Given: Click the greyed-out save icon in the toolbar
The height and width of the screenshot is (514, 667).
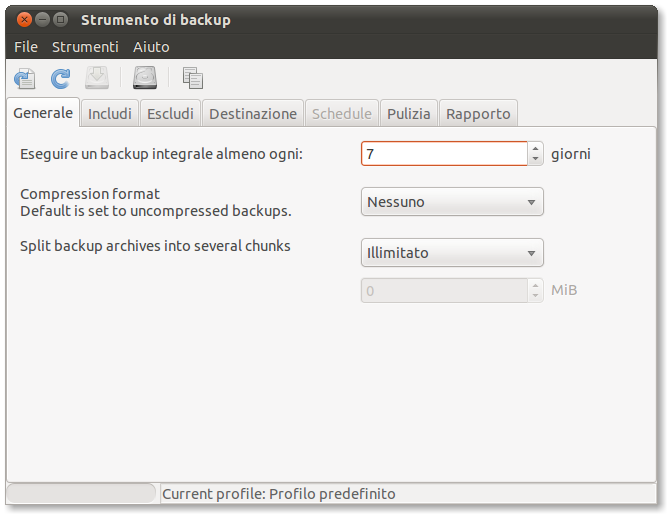Looking at the screenshot, I should click(x=97, y=78).
